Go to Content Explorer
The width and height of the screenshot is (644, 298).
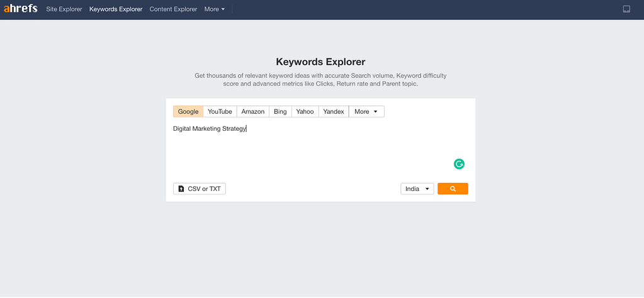[x=173, y=9]
